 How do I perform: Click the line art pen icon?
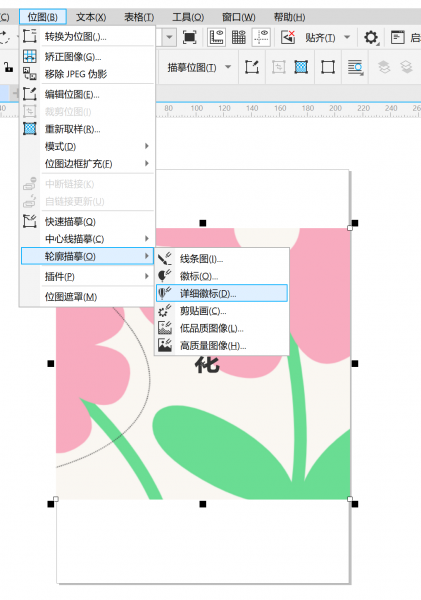[x=165, y=258]
